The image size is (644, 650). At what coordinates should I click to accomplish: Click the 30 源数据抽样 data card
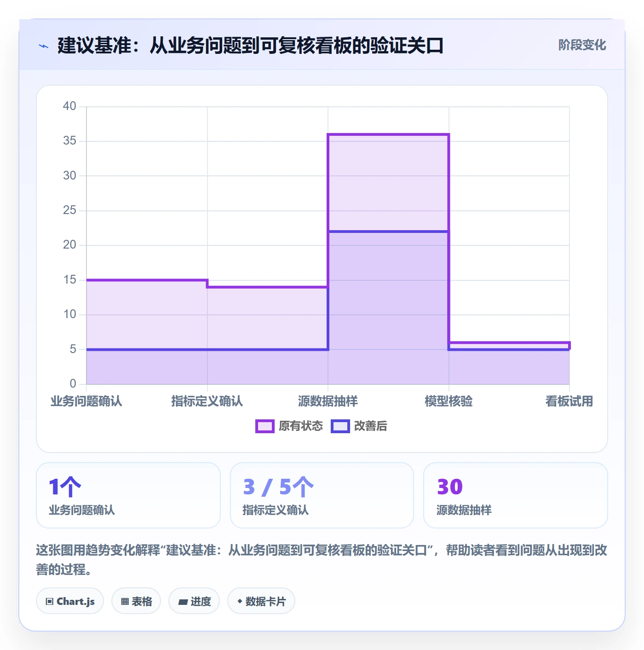click(x=516, y=495)
